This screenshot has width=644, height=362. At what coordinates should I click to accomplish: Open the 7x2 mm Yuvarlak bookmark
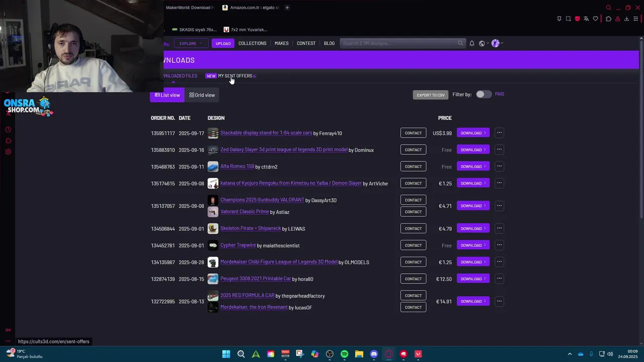[x=246, y=30]
